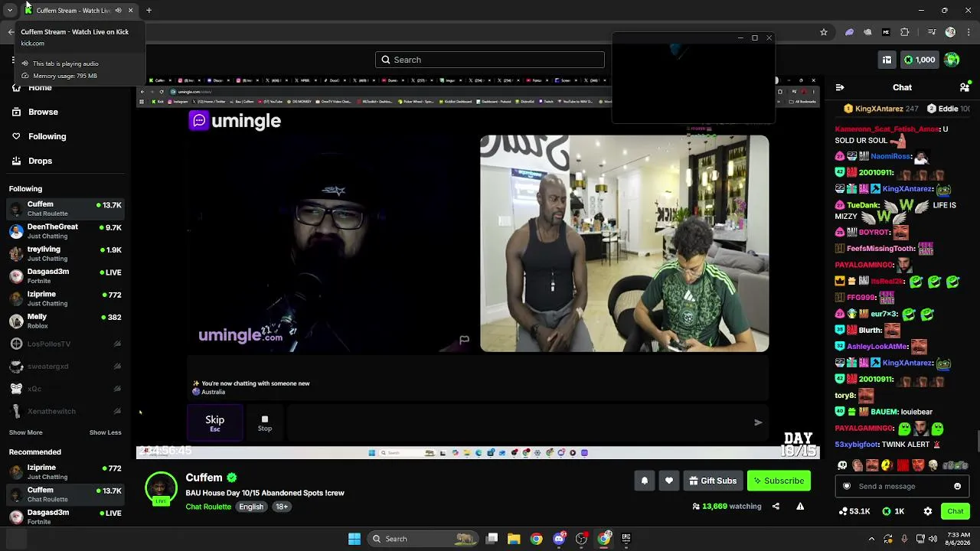Click the 53.1K channel points icon
The image size is (980, 551).
(854, 511)
